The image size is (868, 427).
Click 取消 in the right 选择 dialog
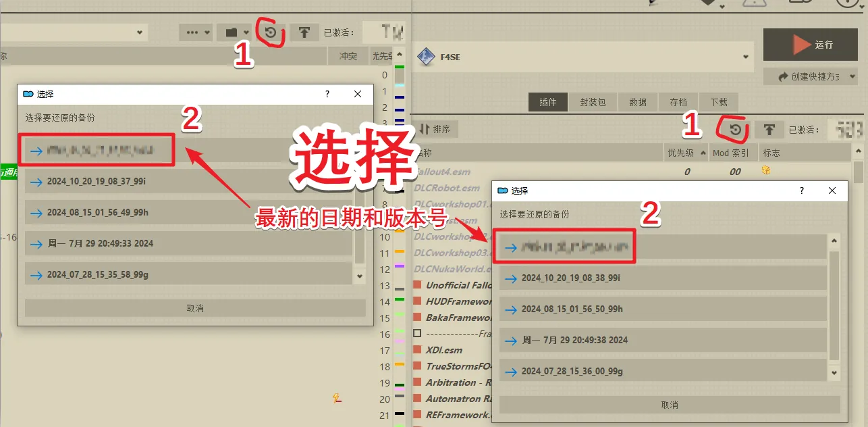click(670, 405)
